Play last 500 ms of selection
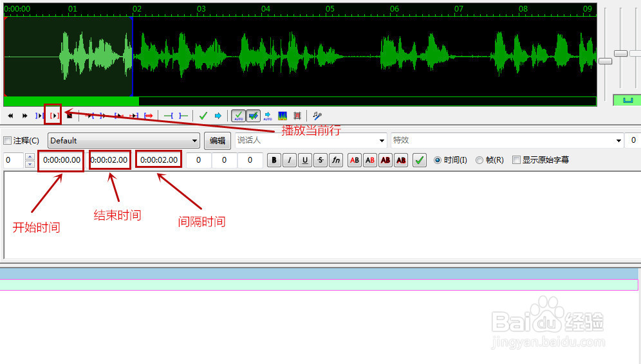Viewport: 641px width, 364px height. point(134,116)
